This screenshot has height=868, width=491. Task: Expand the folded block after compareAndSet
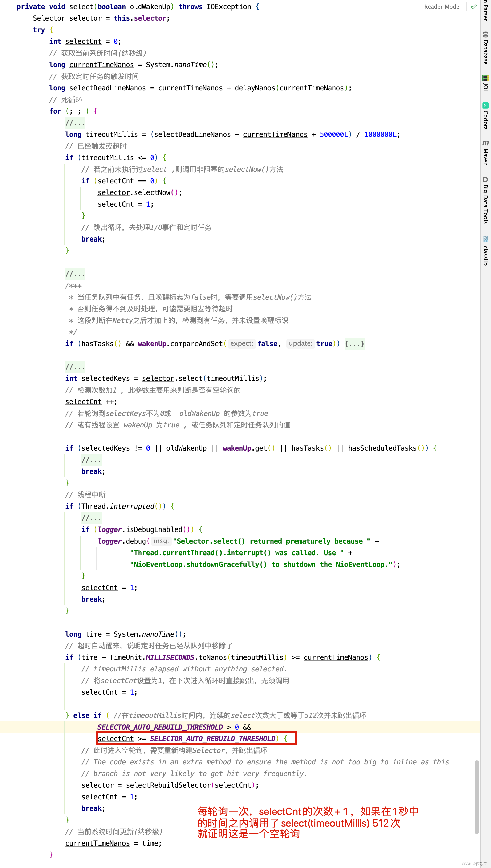pos(354,344)
